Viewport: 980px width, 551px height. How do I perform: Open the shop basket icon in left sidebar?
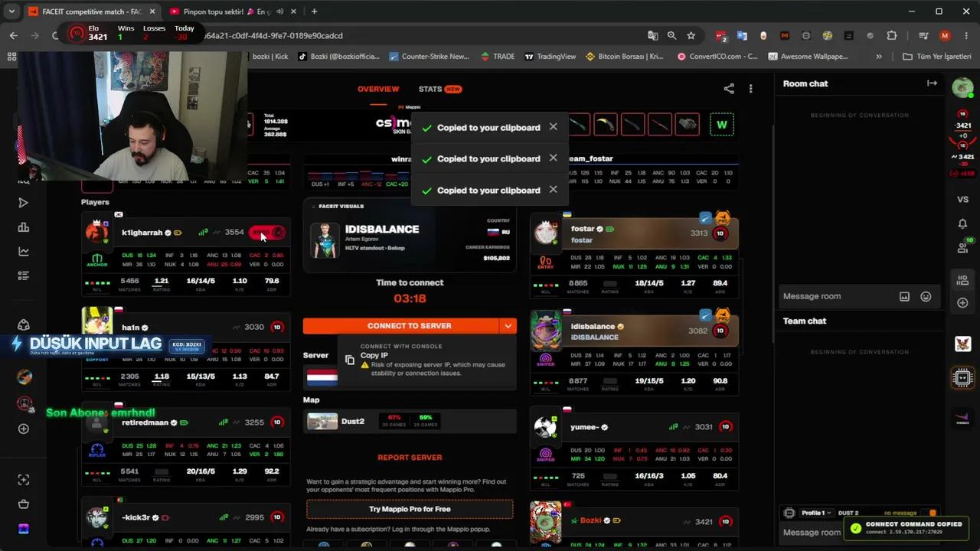click(23, 504)
